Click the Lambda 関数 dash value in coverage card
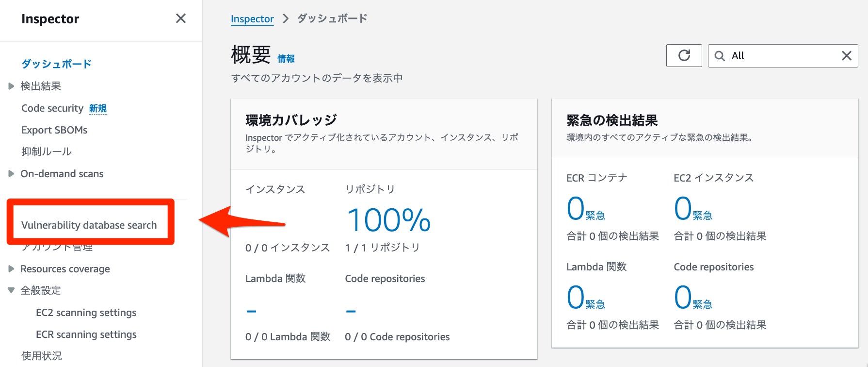The image size is (868, 367). [x=251, y=311]
